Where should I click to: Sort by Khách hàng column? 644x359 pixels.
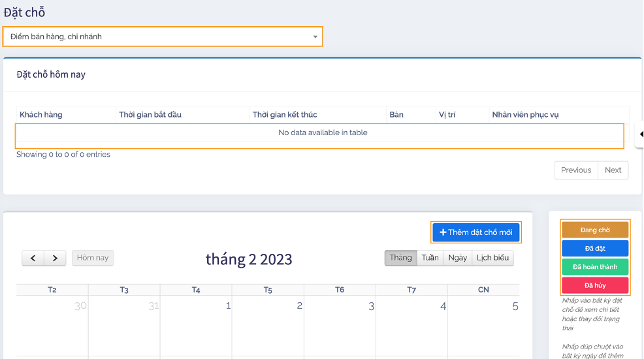point(41,115)
